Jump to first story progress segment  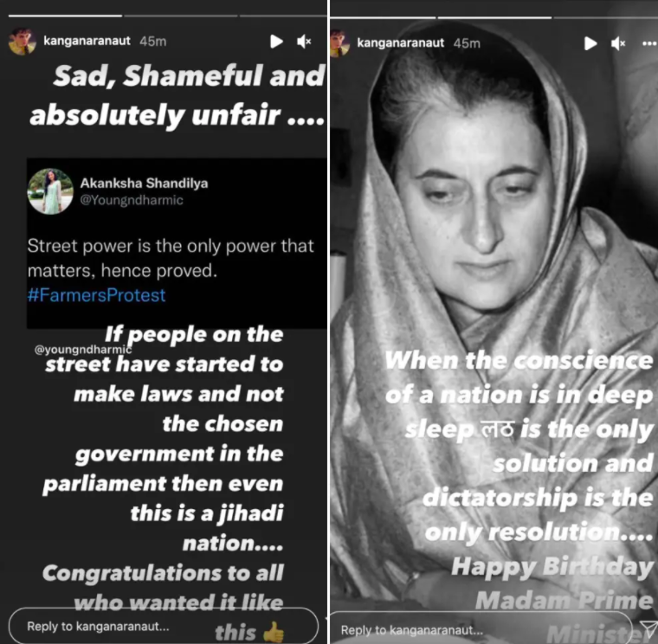[x=66, y=16]
